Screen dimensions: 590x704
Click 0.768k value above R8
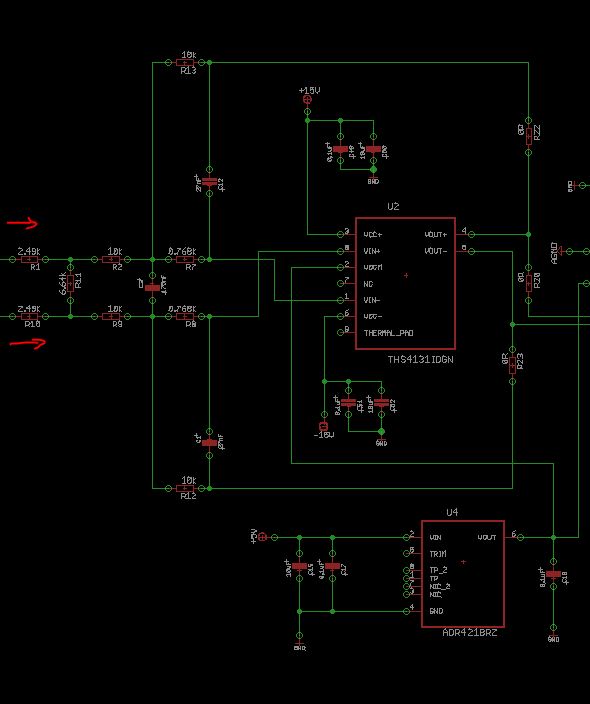[x=182, y=308]
